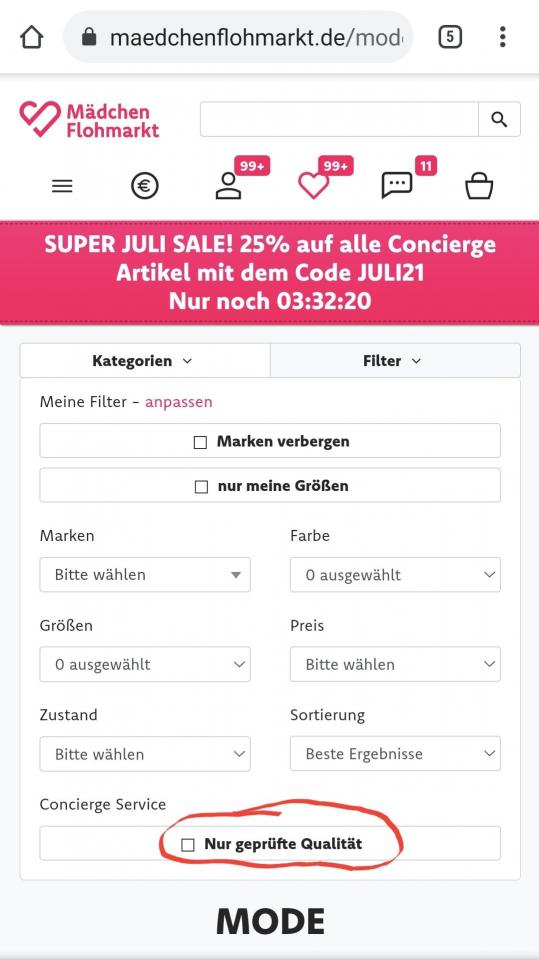Open the shopping bag cart

coord(479,186)
